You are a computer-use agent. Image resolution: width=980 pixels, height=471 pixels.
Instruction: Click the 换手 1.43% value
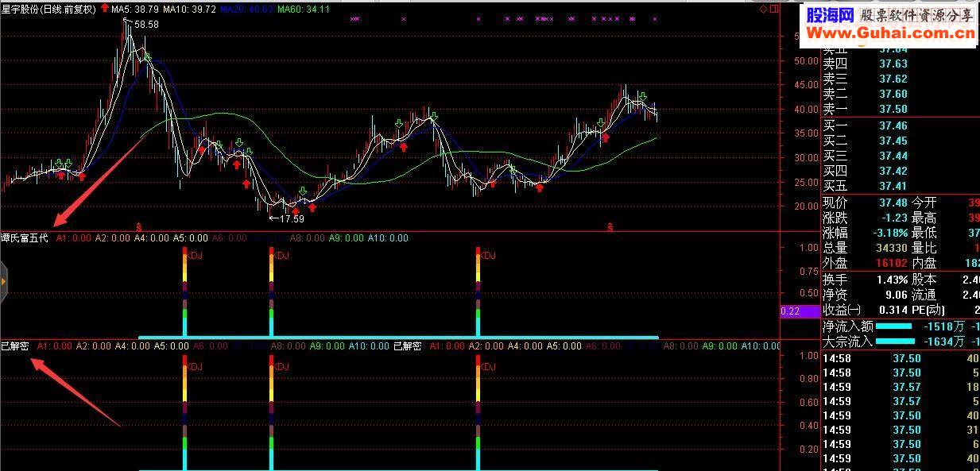892,280
